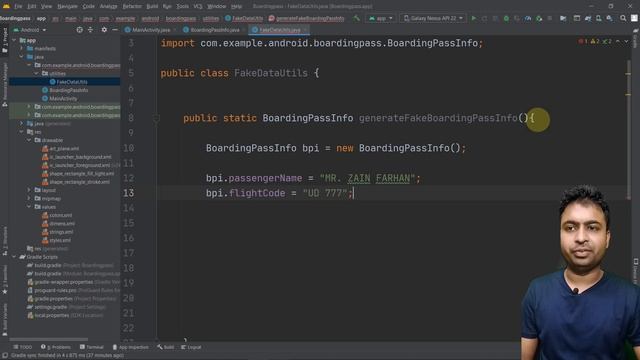The image size is (640, 360).
Task: Open proguard-rules.pro file
Action: (x=73, y=291)
